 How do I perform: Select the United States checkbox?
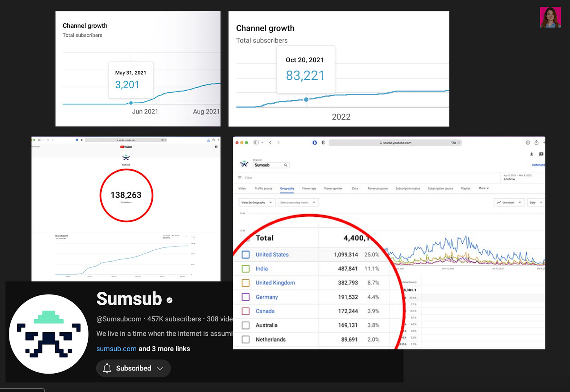point(245,255)
